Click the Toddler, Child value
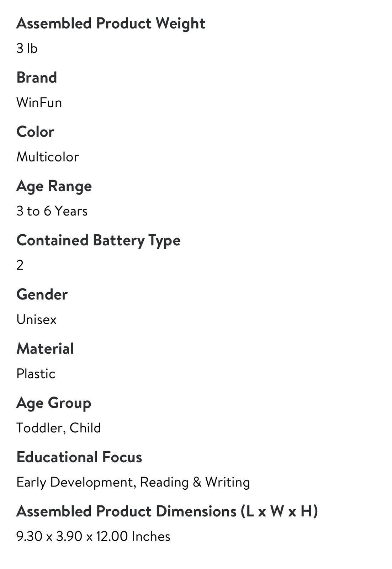The width and height of the screenshot is (392, 569). tap(59, 428)
